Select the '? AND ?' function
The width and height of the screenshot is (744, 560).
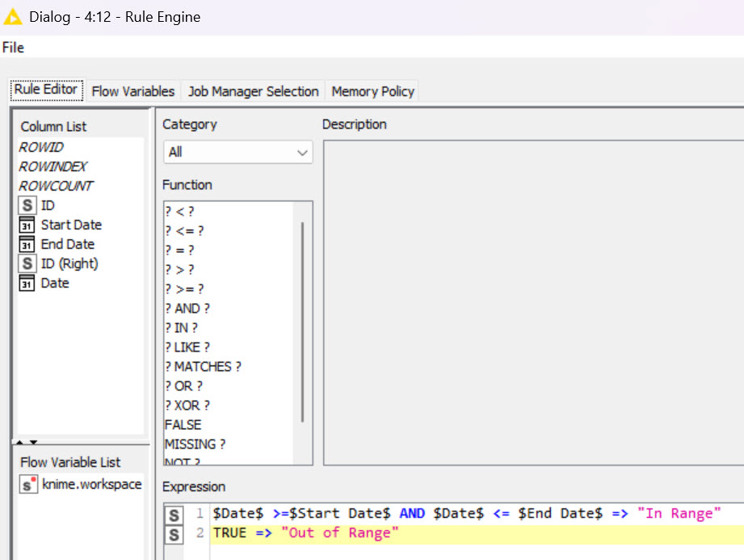tap(187, 309)
